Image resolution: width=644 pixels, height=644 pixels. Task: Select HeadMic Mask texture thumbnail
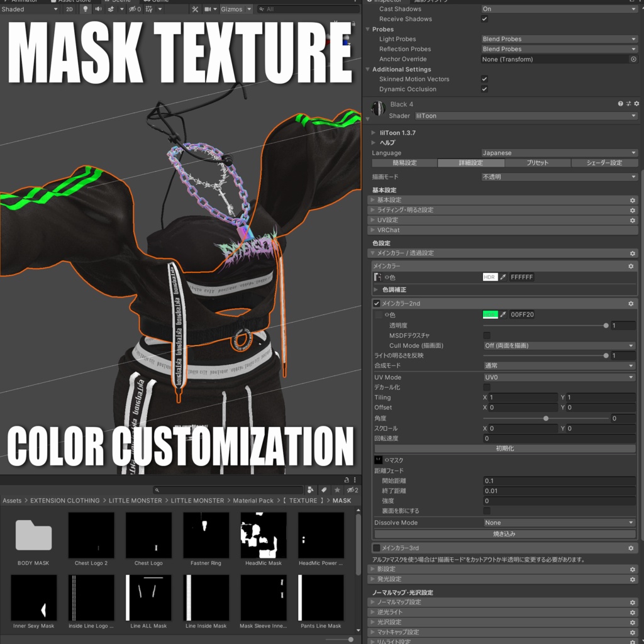tap(264, 535)
